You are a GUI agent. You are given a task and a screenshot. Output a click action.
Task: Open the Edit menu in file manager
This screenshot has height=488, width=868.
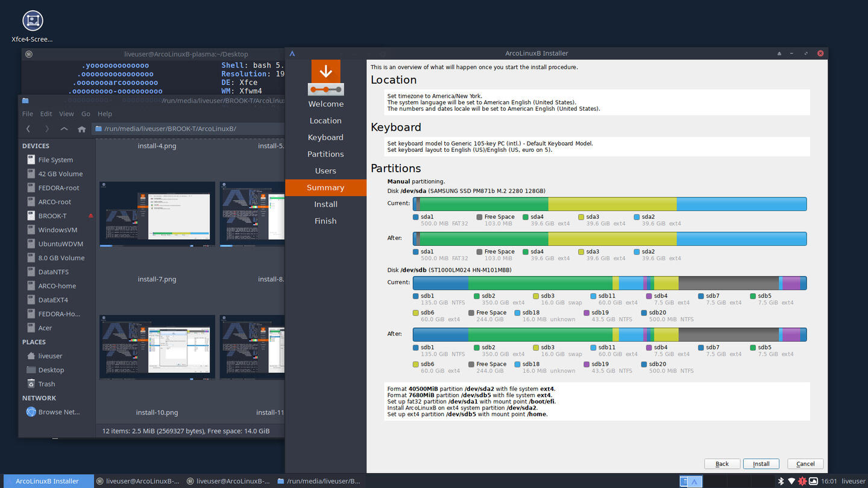tap(46, 114)
